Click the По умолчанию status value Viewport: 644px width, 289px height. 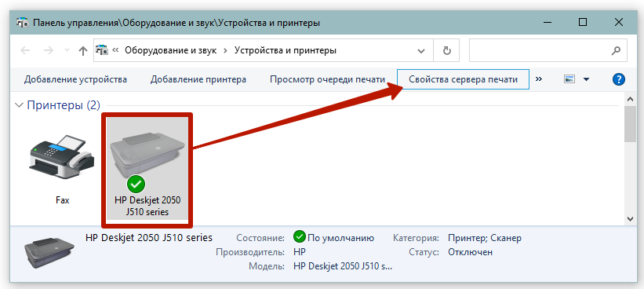(340, 238)
